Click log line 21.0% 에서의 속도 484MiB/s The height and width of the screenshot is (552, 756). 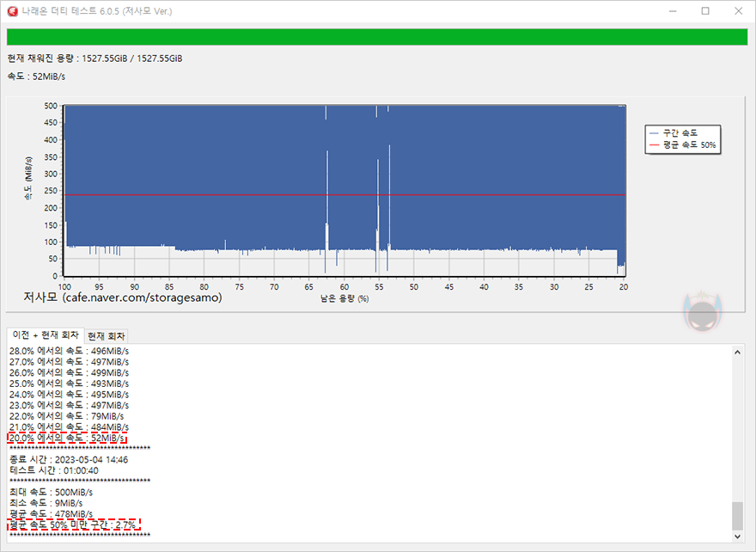tap(69, 427)
